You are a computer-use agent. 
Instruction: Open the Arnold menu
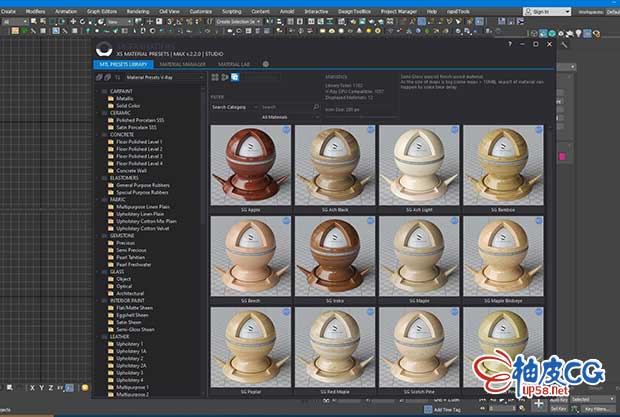point(287,11)
